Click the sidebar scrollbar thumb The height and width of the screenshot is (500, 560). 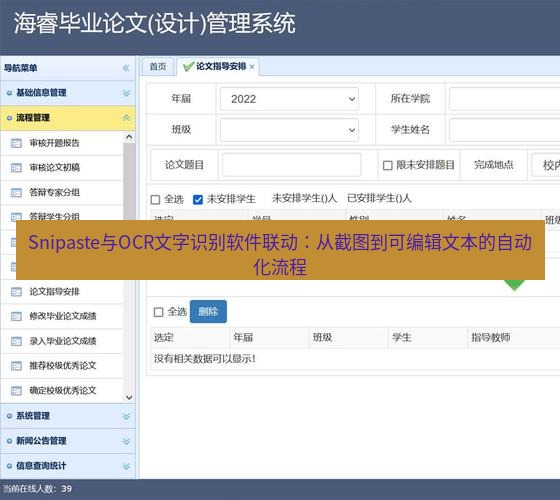[x=129, y=181]
